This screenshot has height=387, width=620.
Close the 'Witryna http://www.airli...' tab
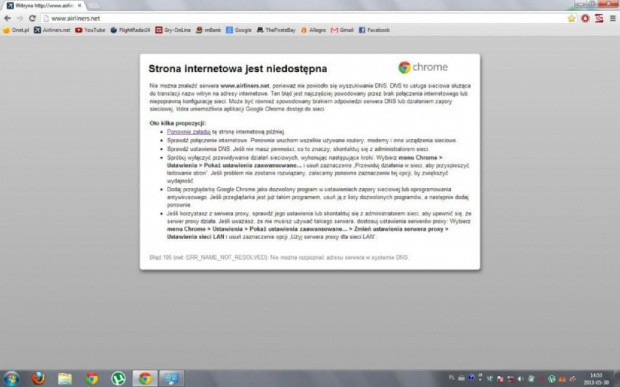(x=79, y=6)
